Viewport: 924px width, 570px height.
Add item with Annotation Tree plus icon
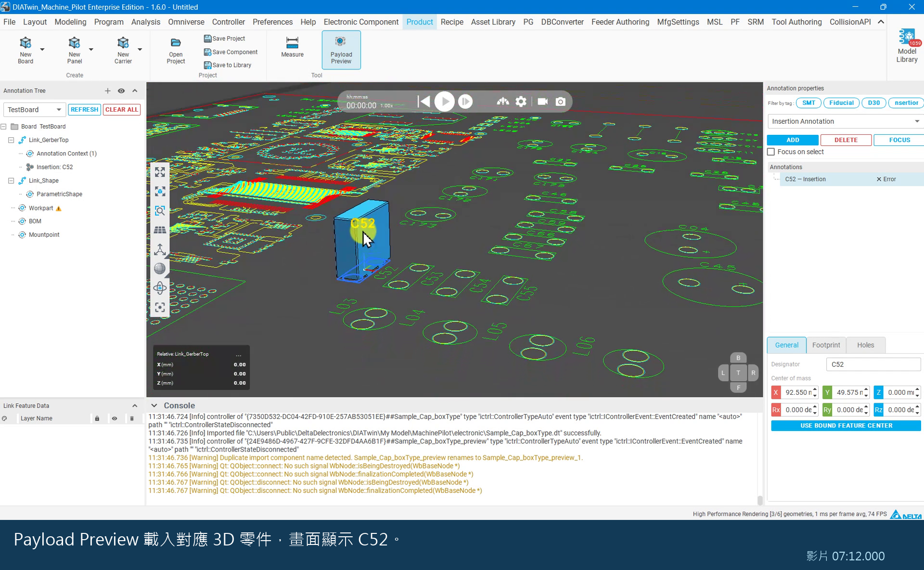[x=108, y=91]
